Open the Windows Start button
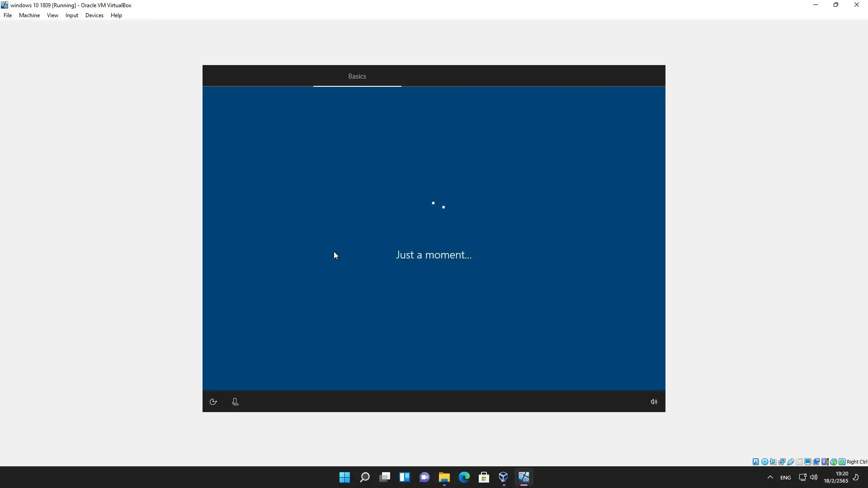Viewport: 868px width, 488px height. coord(344,477)
